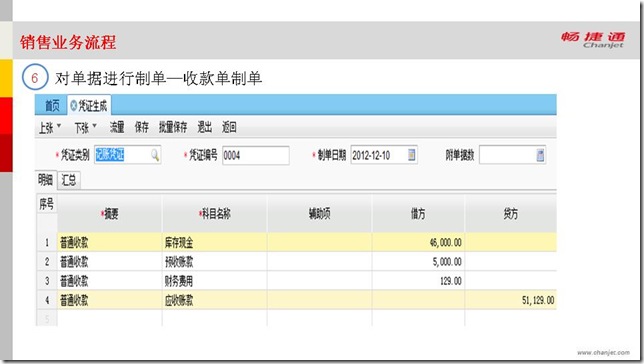
Task: Click the 返回 toolbar button
Action: click(x=229, y=127)
